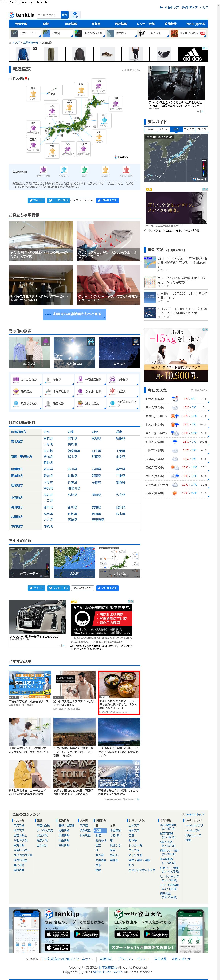Open the 天気予報 navigation menu

click(x=21, y=24)
